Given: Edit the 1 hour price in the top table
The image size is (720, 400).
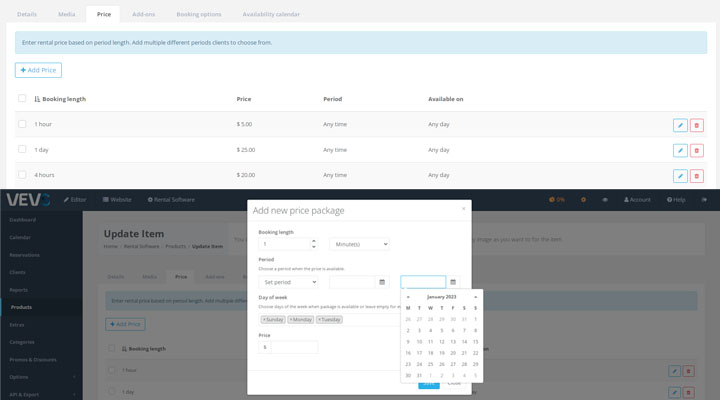Looking at the screenshot, I should point(680,125).
